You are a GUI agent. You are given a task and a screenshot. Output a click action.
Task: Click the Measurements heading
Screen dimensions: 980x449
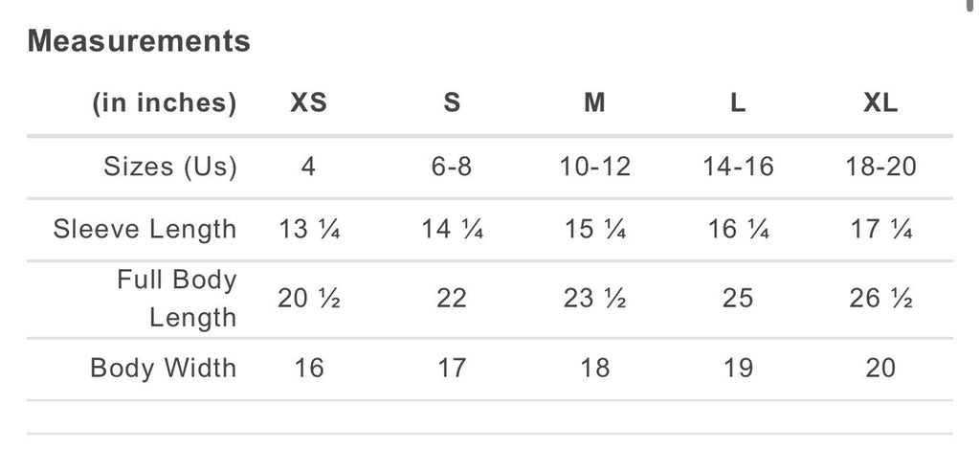(139, 41)
